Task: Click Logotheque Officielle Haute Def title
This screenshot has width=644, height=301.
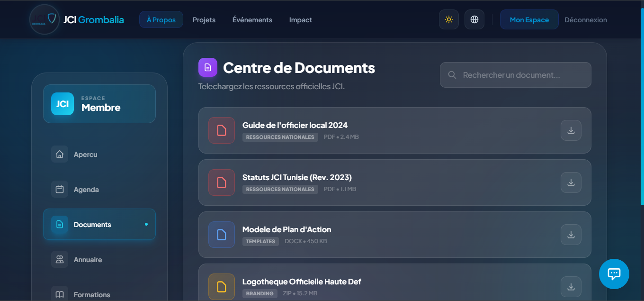Action: pyautogui.click(x=302, y=282)
